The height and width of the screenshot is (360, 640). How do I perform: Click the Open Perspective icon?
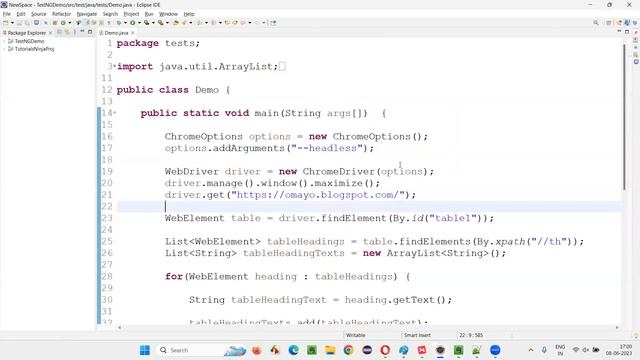(x=609, y=23)
